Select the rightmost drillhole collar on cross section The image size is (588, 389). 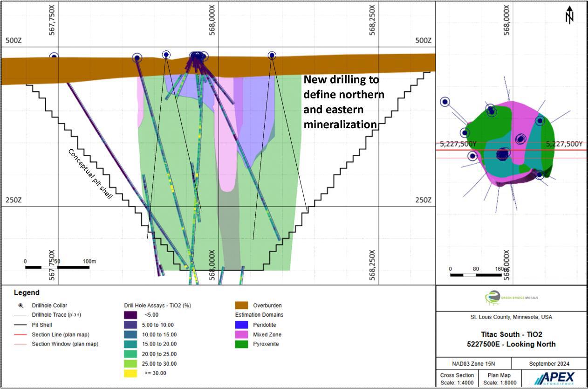(x=272, y=56)
